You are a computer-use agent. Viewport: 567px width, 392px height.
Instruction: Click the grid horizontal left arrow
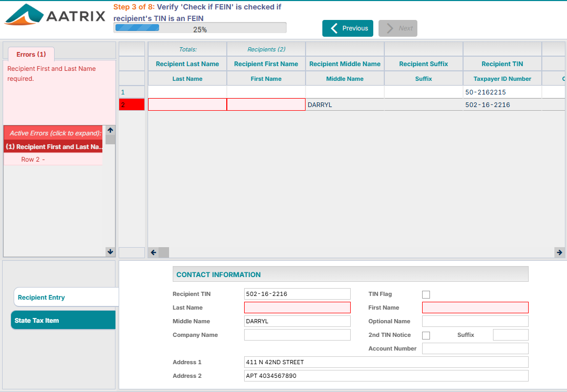153,252
